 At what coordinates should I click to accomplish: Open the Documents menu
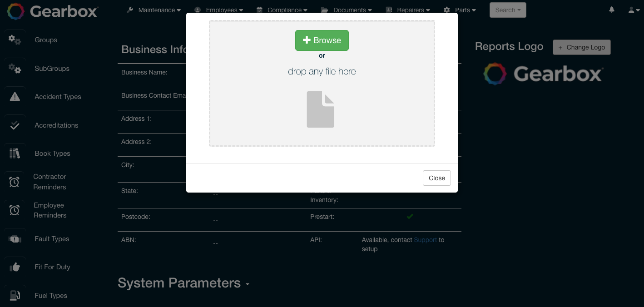350,10
